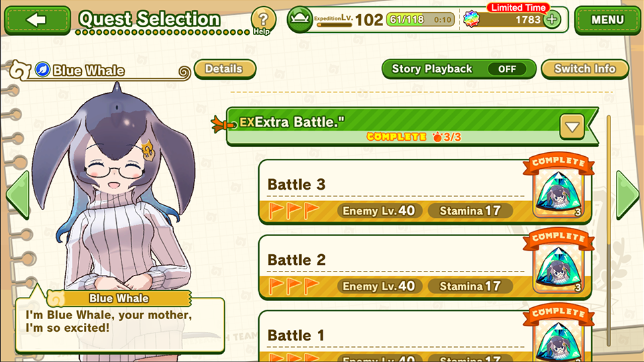Click the stamina 61/118 gauge
Image resolution: width=644 pixels, height=362 pixels.
[x=420, y=19]
